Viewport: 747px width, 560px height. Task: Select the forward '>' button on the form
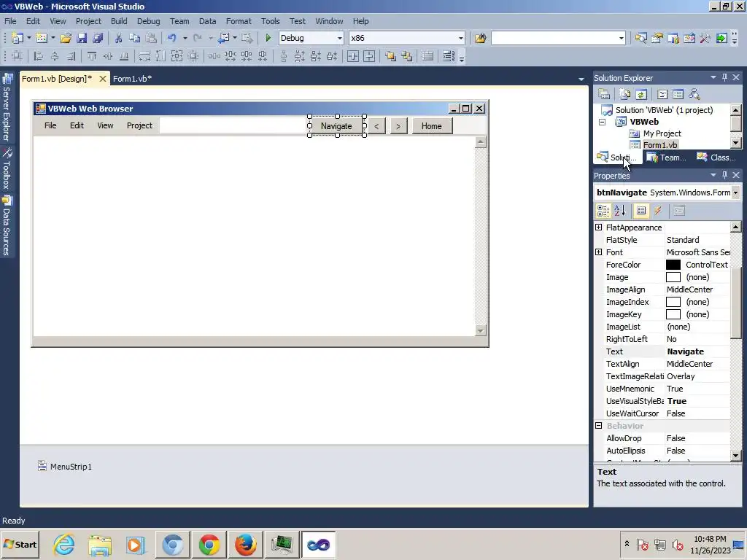tap(398, 125)
